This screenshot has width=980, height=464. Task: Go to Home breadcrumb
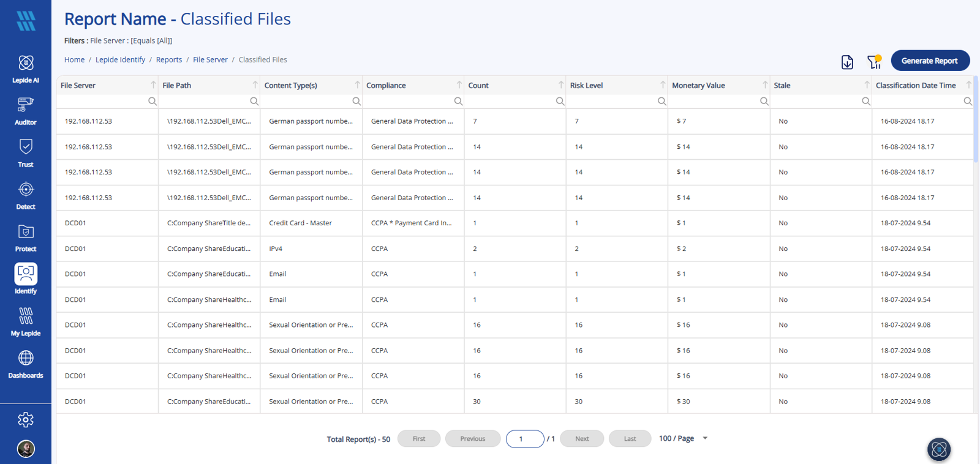pyautogui.click(x=74, y=59)
